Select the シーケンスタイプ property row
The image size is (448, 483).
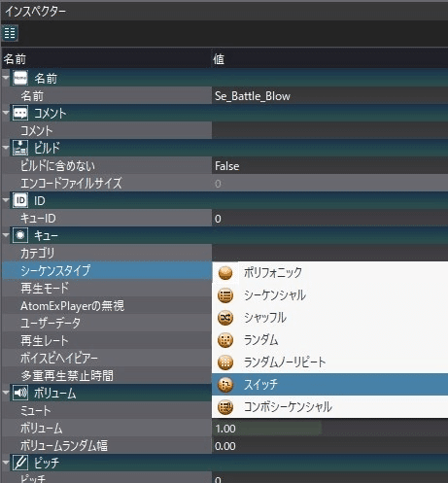(107, 270)
